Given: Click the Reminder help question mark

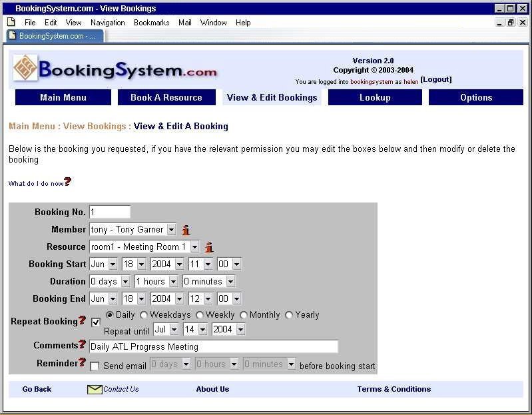Looking at the screenshot, I should click(x=82, y=362).
